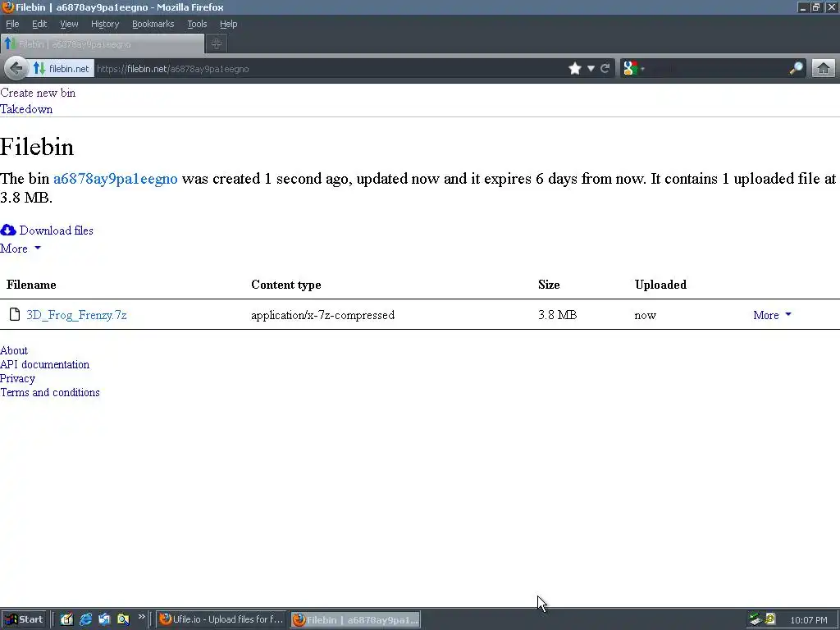Click the magnifier folder quick launch icon

coord(123,619)
